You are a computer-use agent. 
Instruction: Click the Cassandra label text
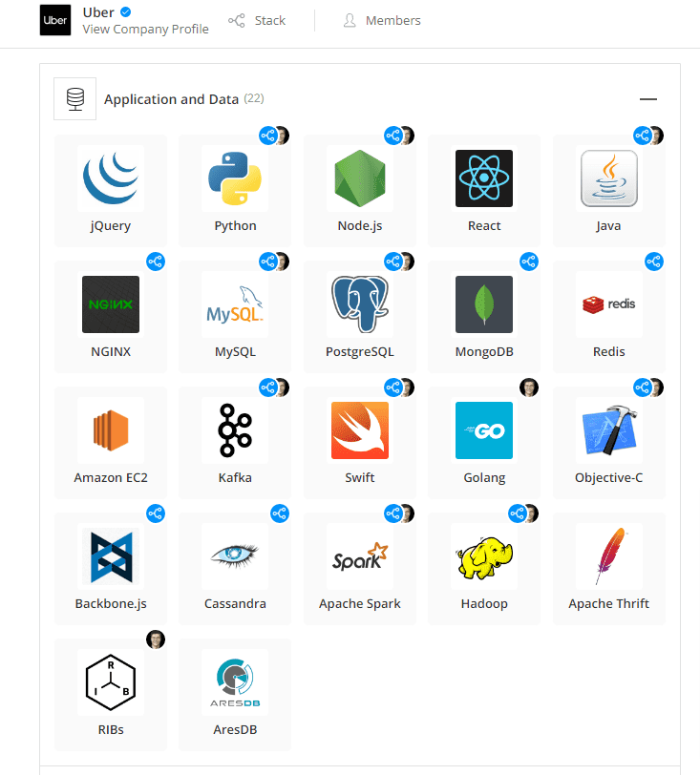[235, 604]
